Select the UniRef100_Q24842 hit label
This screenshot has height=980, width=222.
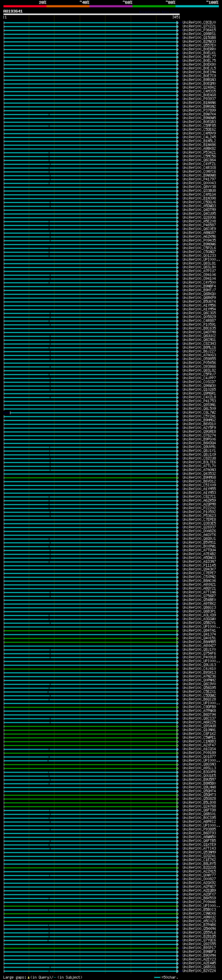[x=199, y=88]
